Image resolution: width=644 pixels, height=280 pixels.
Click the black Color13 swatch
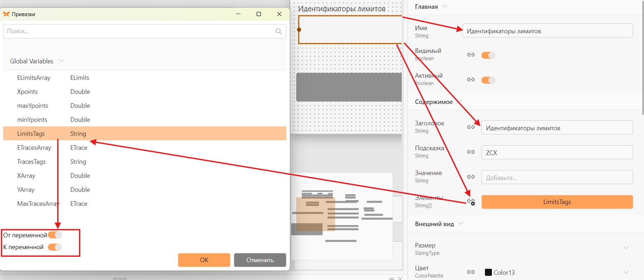[x=488, y=272]
